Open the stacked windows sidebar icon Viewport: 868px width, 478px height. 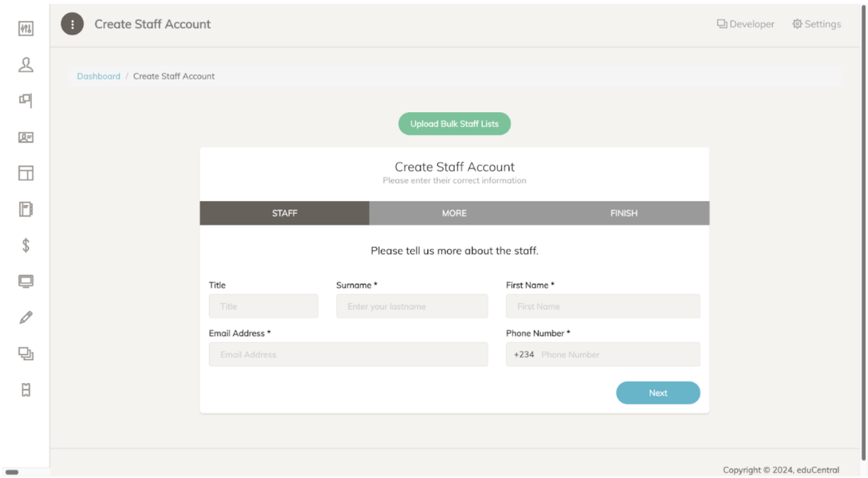(26, 353)
